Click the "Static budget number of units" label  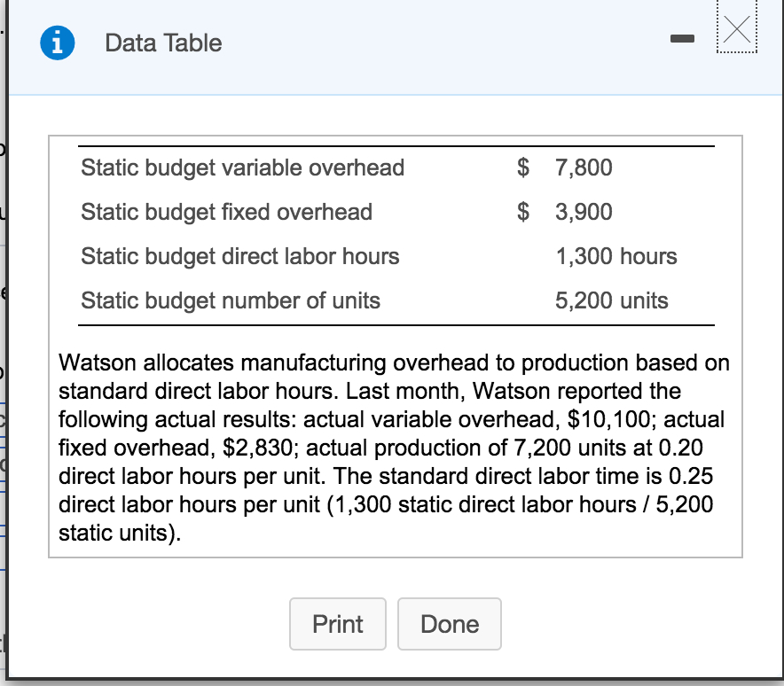tap(230, 300)
